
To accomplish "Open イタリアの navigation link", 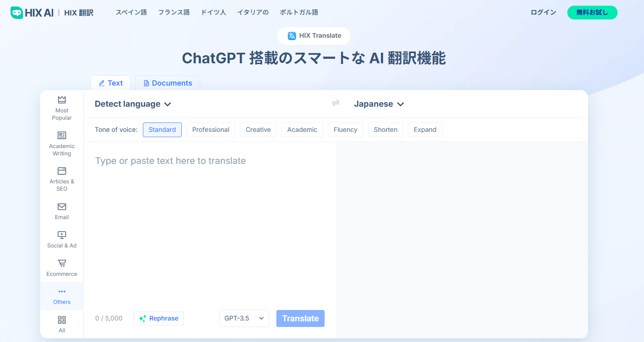I will [x=253, y=13].
